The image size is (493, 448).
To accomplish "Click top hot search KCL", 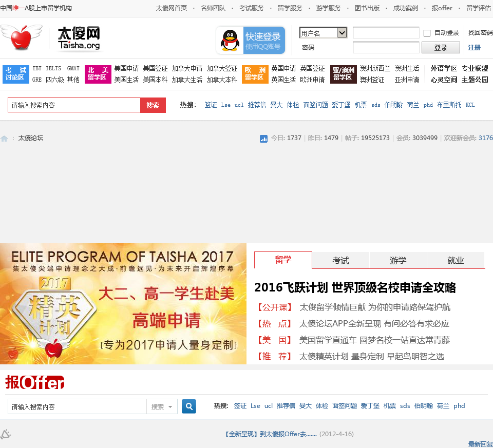I will [x=470, y=105].
